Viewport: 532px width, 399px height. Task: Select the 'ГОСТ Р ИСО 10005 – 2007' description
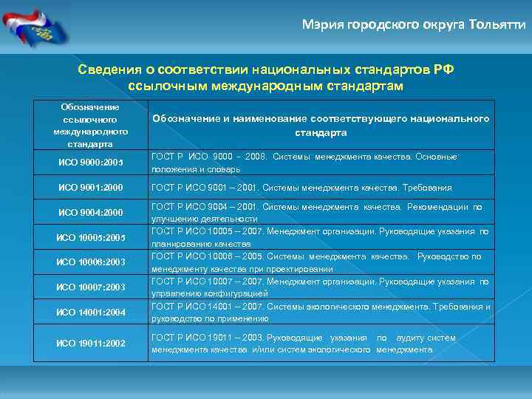[x=320, y=237]
